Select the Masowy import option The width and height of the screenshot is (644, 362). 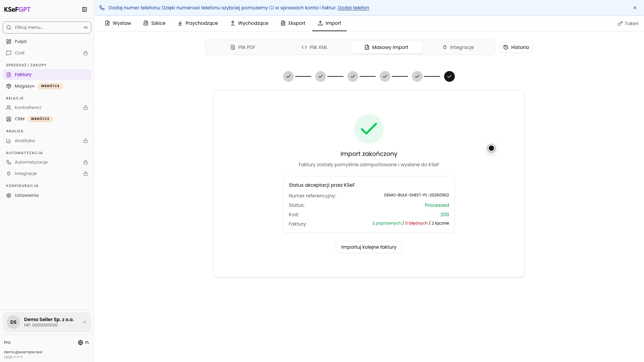[x=386, y=47]
